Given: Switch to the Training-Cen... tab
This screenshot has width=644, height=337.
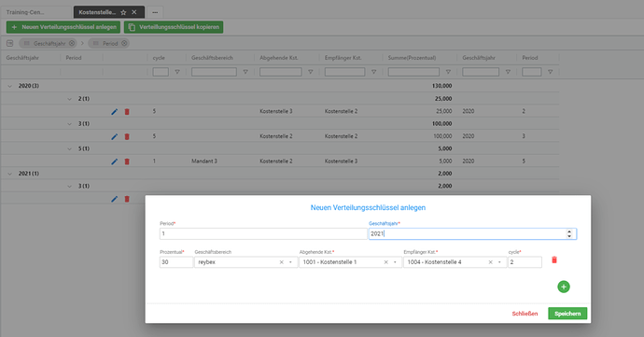Looking at the screenshot, I should click(36, 12).
